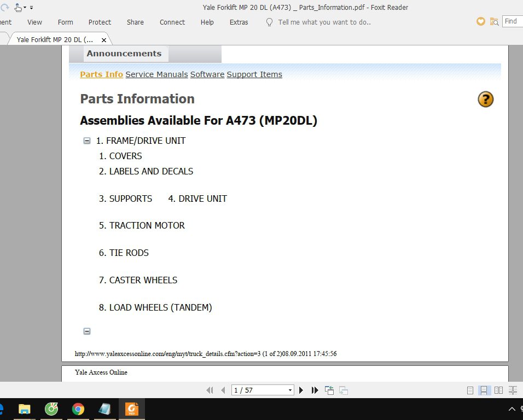Viewport: 523px width, 420px height.
Task: Click Tell me what you want to do box
Action: (324, 22)
